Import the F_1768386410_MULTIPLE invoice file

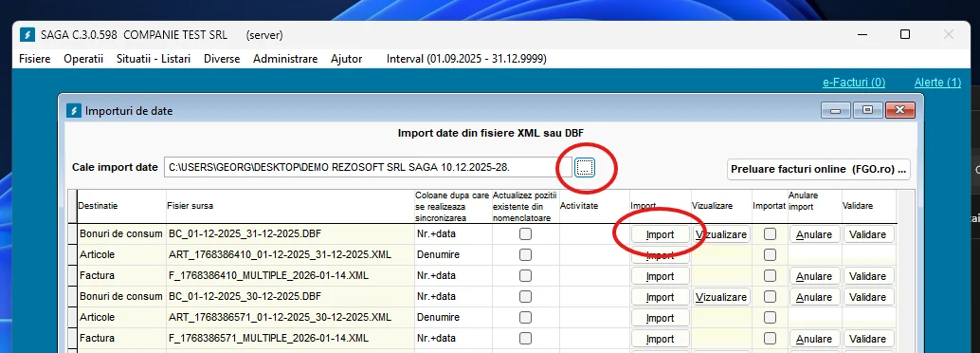click(660, 276)
